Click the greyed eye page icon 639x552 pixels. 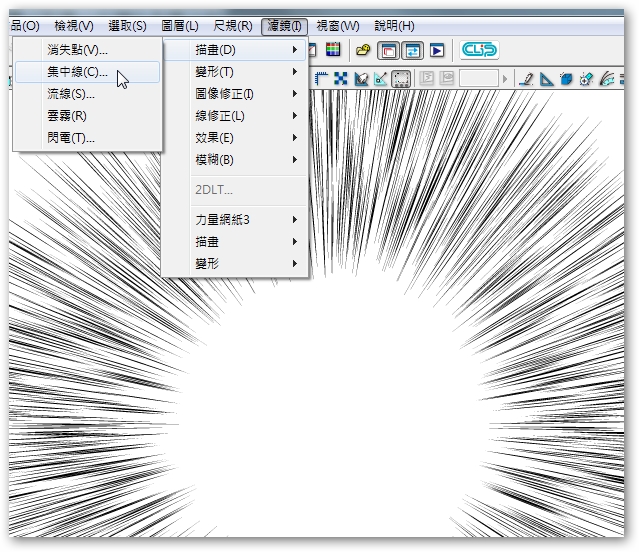pos(447,78)
